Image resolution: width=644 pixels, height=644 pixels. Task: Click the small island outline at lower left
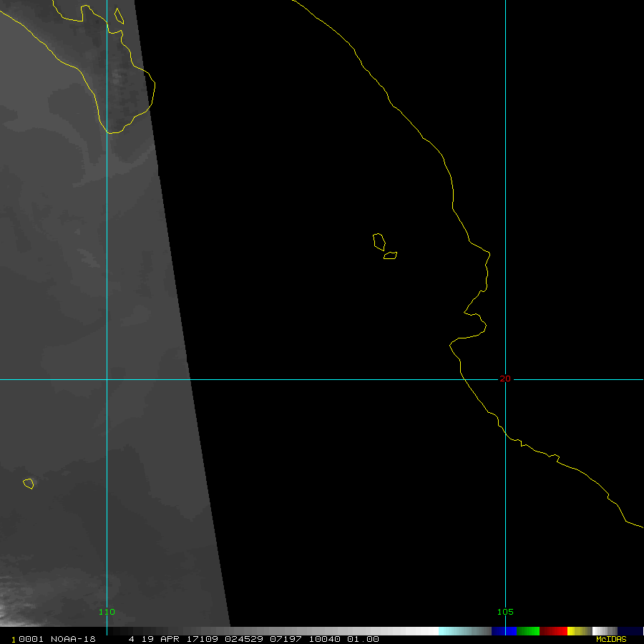[x=29, y=484]
